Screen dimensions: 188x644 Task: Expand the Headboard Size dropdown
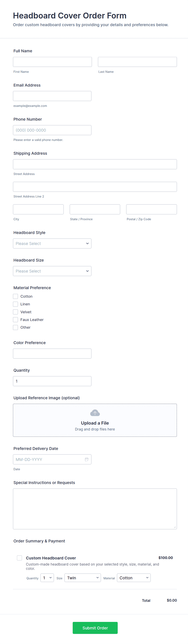click(52, 271)
